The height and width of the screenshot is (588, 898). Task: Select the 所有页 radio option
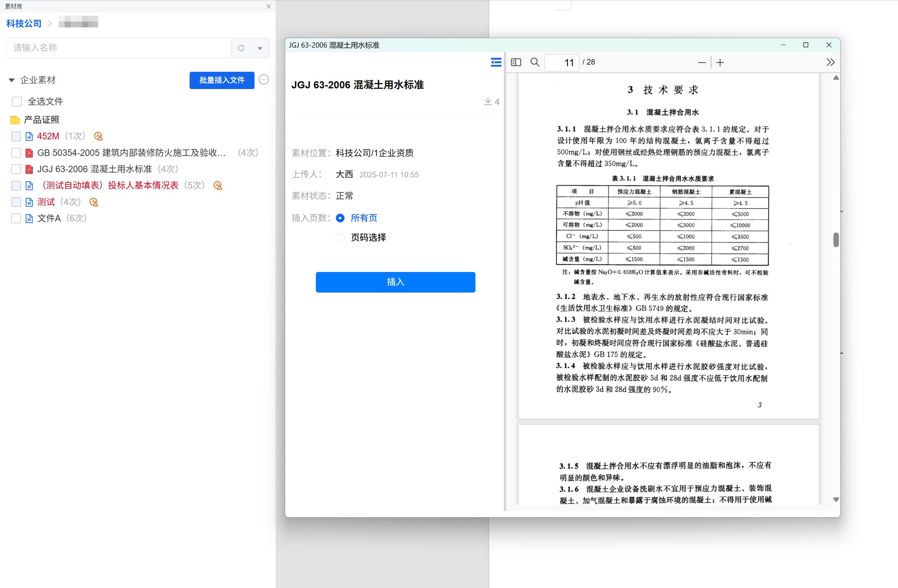(x=340, y=218)
